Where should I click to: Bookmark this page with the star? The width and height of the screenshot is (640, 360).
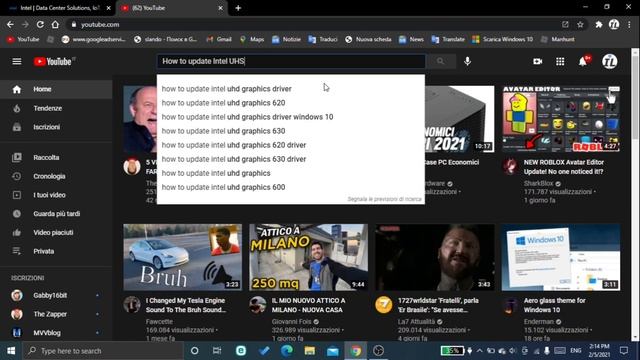(580, 24)
